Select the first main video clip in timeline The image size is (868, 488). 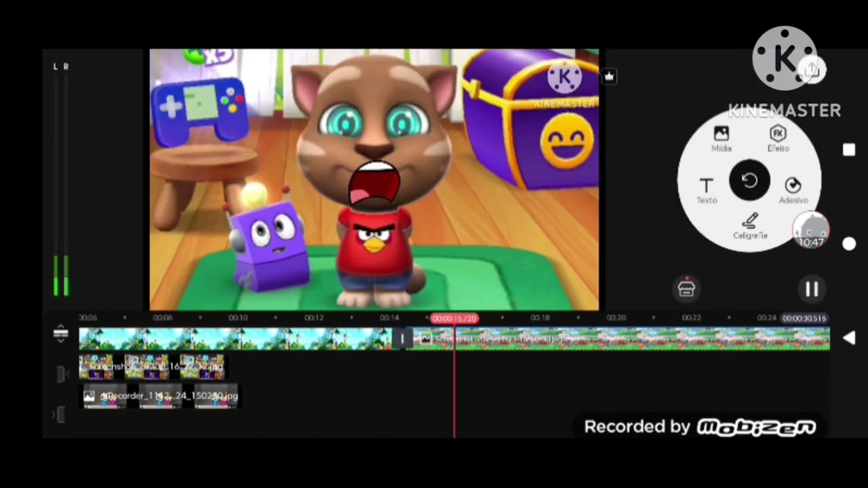click(235, 339)
